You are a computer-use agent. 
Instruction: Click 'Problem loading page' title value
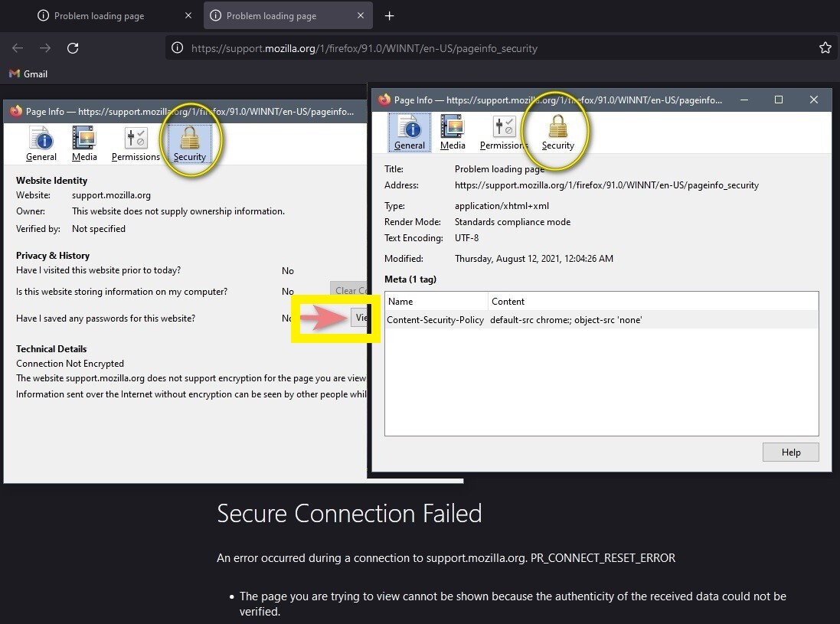pyautogui.click(x=499, y=168)
